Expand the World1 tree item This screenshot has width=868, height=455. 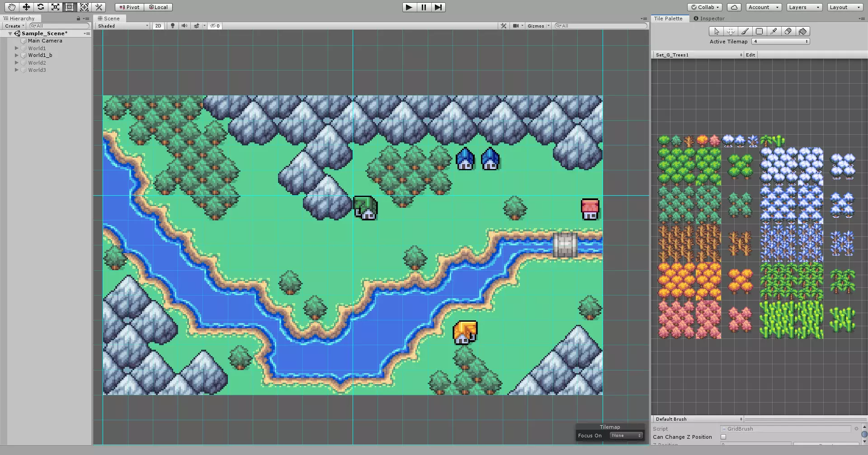click(17, 48)
